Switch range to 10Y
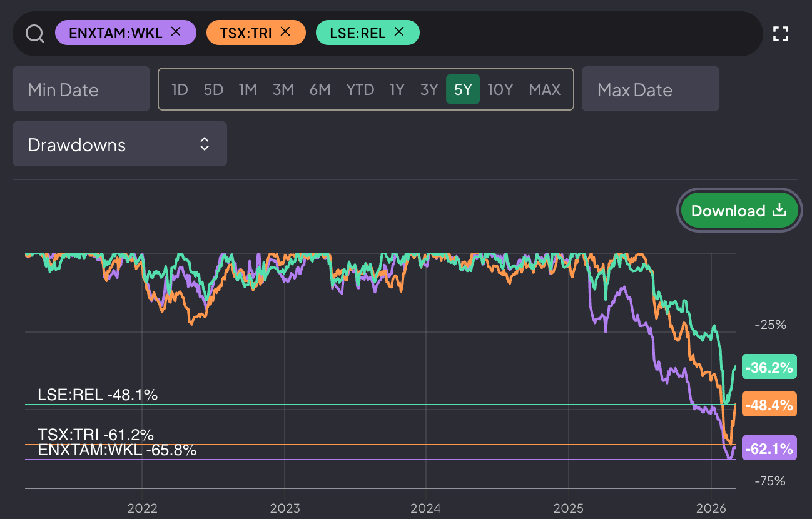The image size is (812, 519). click(500, 89)
